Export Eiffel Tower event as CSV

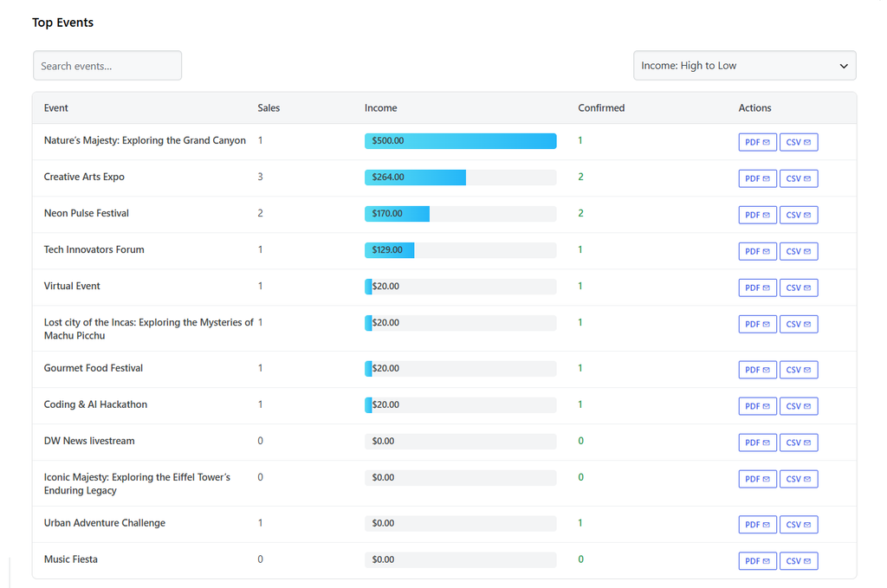tap(799, 479)
